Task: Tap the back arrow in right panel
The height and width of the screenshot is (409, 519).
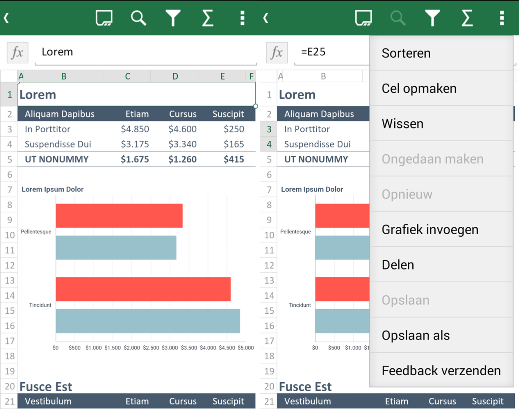Action: coord(266,18)
